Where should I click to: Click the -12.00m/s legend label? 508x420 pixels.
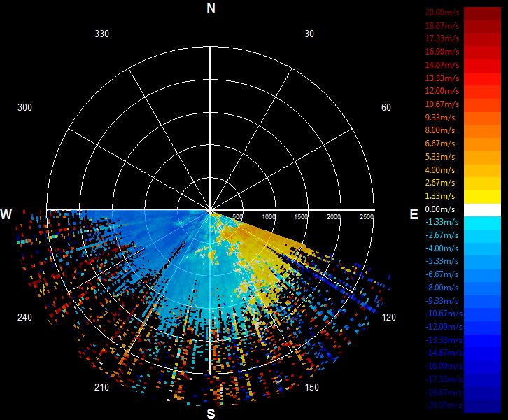444,327
